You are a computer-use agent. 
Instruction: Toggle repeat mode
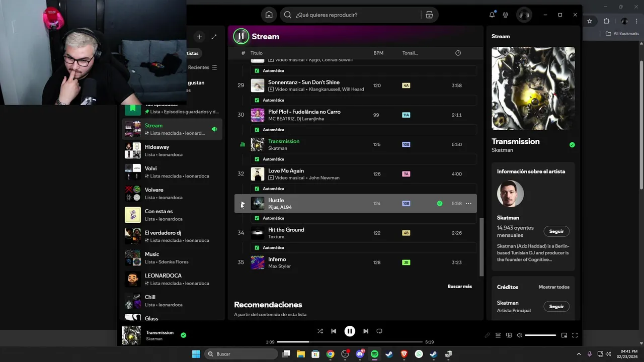[x=379, y=331]
